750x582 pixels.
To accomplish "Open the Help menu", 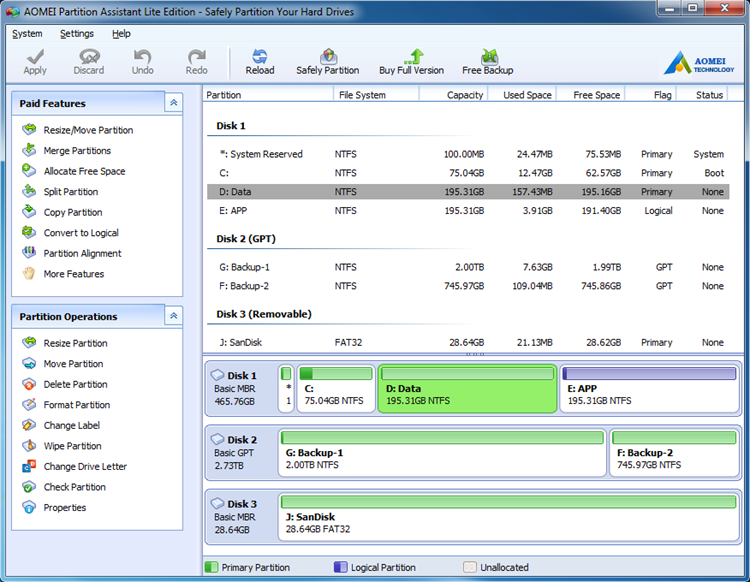I will pyautogui.click(x=121, y=33).
